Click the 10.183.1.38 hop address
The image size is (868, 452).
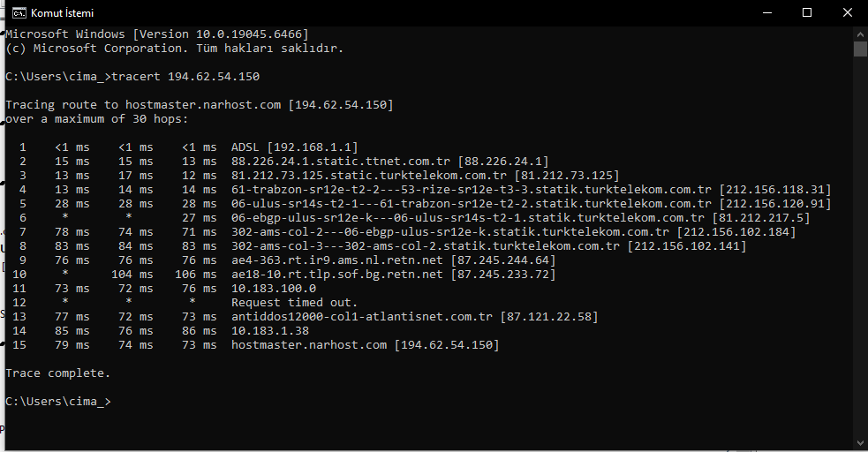coord(270,331)
